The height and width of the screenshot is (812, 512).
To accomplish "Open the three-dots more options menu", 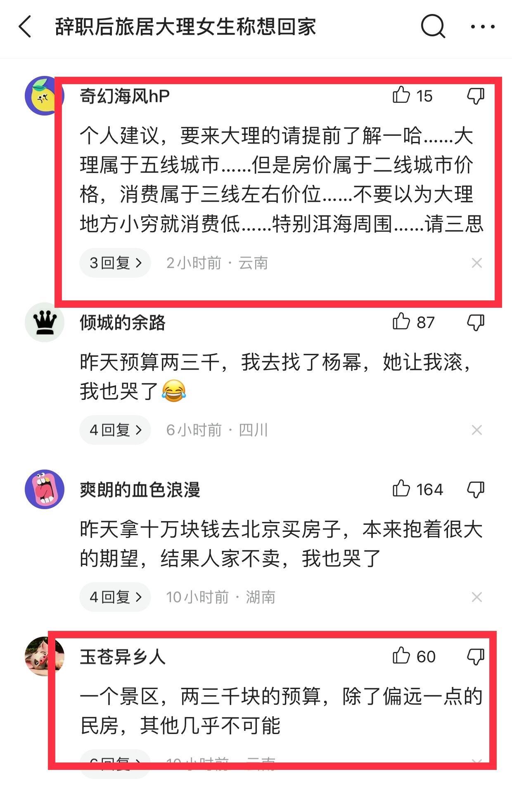I will 483,27.
